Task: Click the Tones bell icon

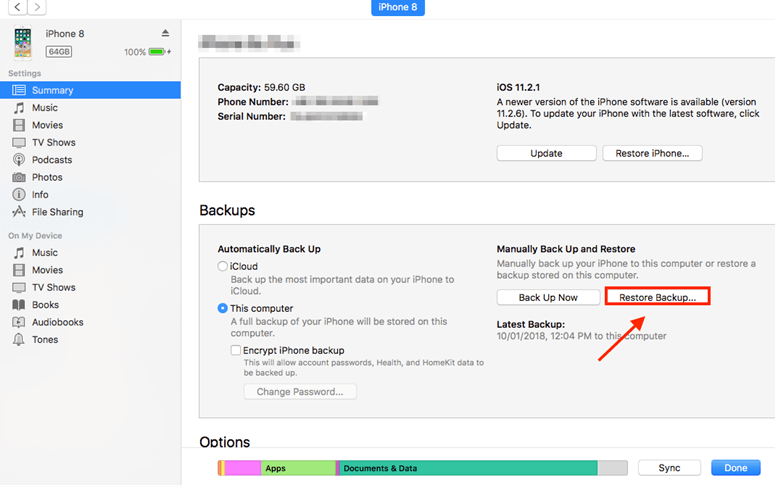Action: pyautogui.click(x=19, y=339)
